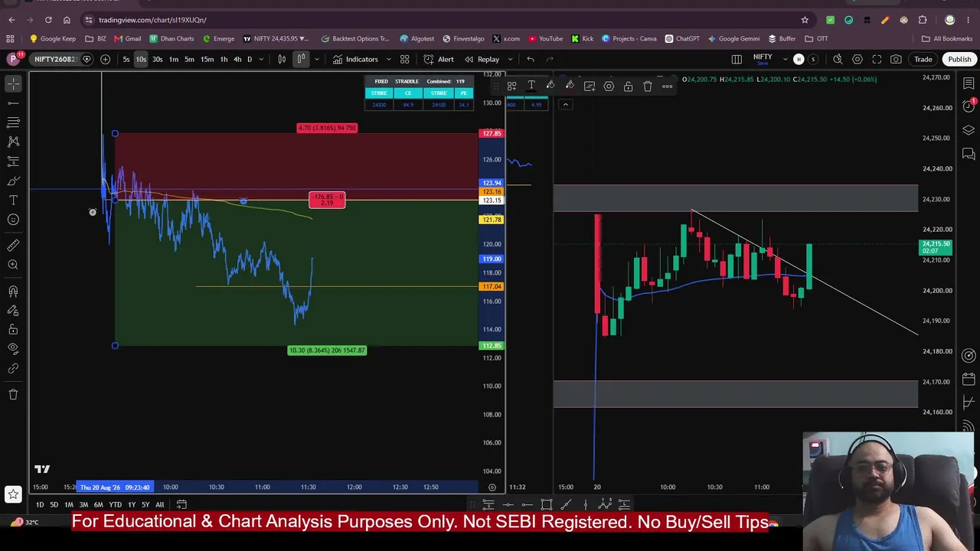Image resolution: width=980 pixels, height=551 pixels.
Task: Toggle stay in drawing mode
Action: [x=13, y=311]
